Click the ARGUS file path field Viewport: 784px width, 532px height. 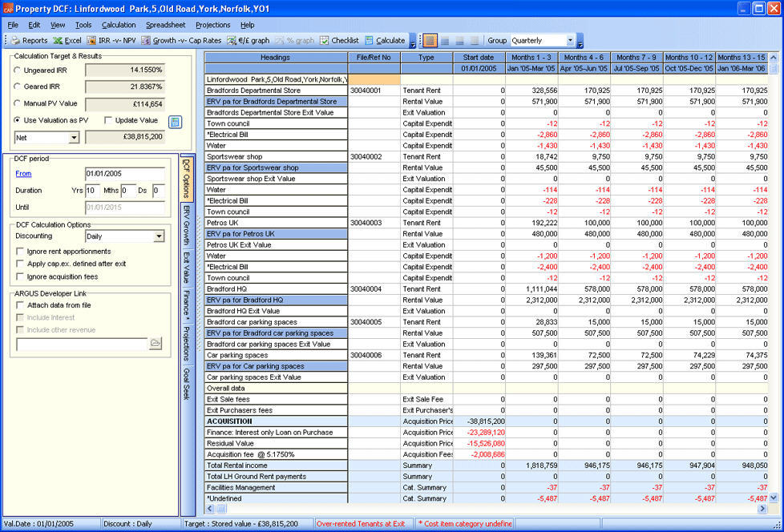click(x=82, y=344)
